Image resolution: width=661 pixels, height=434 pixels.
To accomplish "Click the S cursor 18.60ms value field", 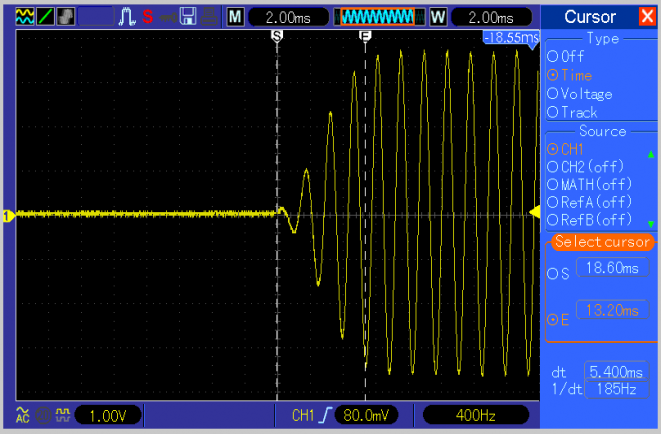I will tap(608, 270).
